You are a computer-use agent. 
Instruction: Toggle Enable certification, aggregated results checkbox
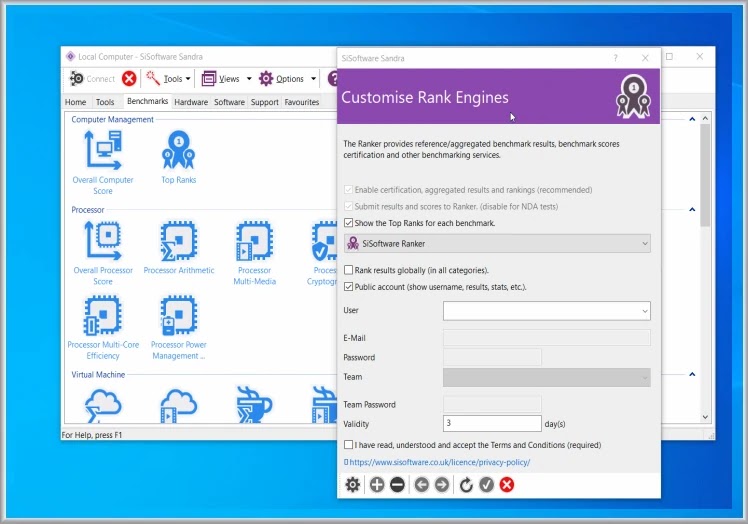(x=349, y=190)
